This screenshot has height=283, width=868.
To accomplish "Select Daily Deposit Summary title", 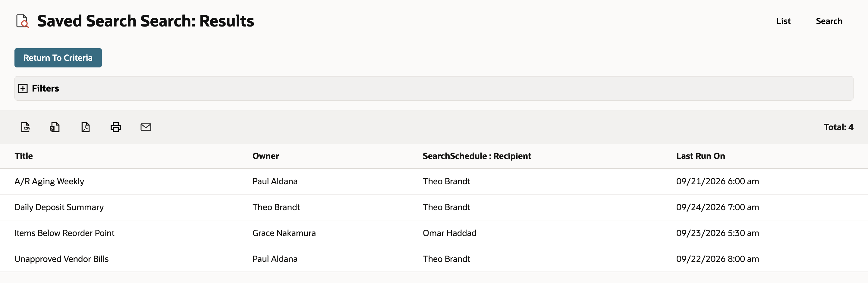I will click(59, 207).
